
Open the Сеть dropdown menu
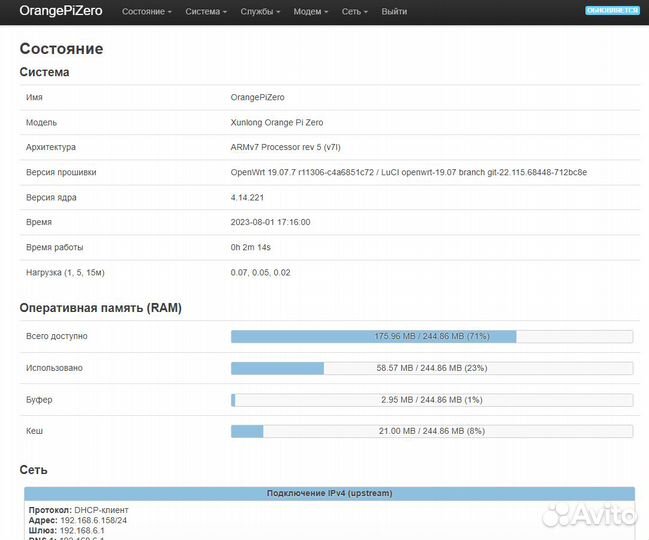click(x=354, y=12)
